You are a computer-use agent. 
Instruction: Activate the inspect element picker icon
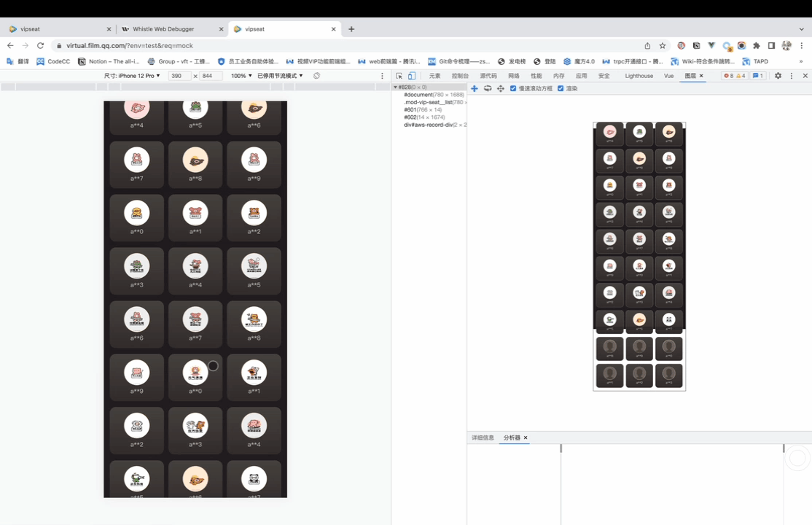click(399, 76)
